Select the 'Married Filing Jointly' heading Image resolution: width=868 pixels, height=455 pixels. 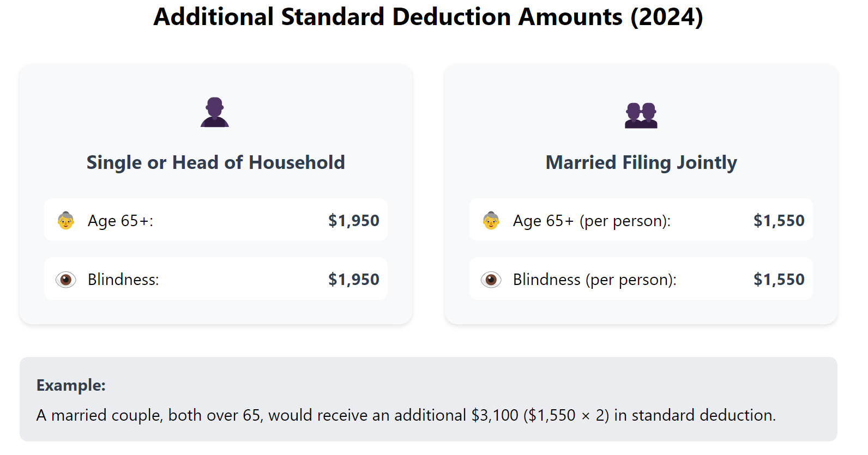click(641, 162)
